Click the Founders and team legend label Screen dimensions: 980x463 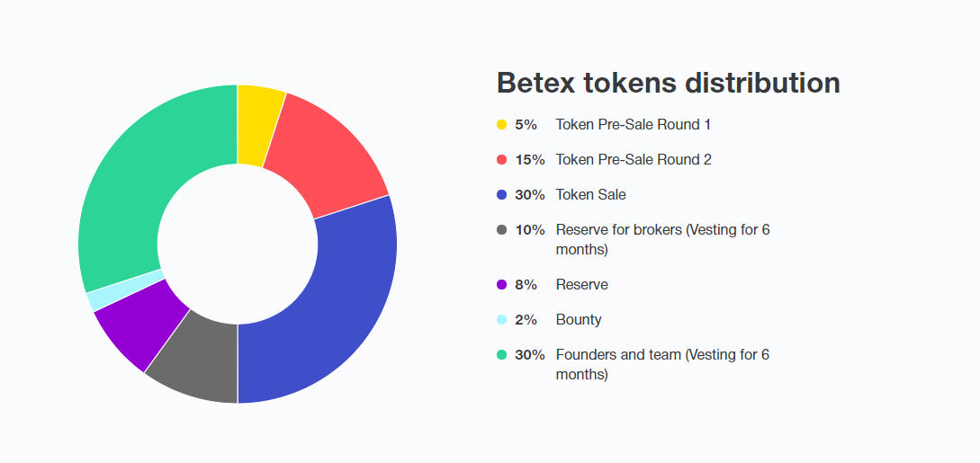(661, 355)
